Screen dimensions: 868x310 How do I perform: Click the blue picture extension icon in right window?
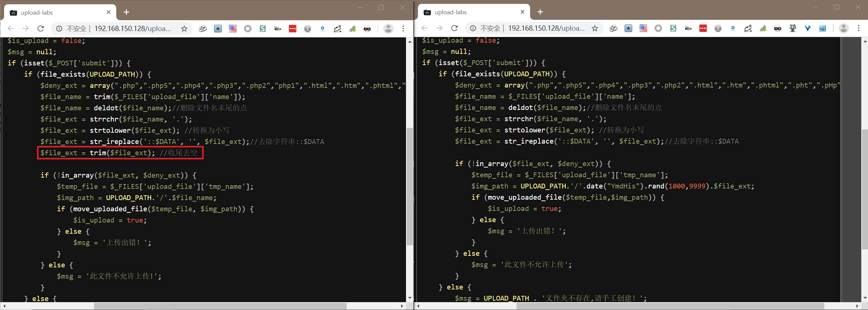[822, 28]
